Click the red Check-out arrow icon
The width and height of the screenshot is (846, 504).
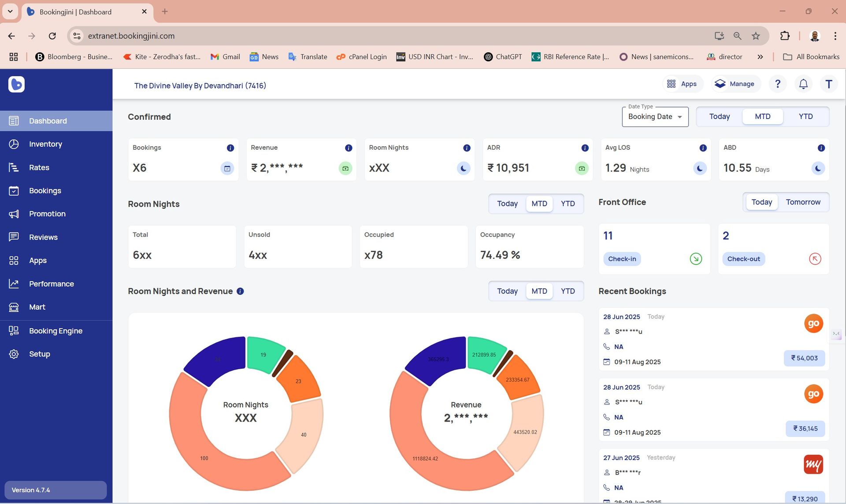point(815,259)
